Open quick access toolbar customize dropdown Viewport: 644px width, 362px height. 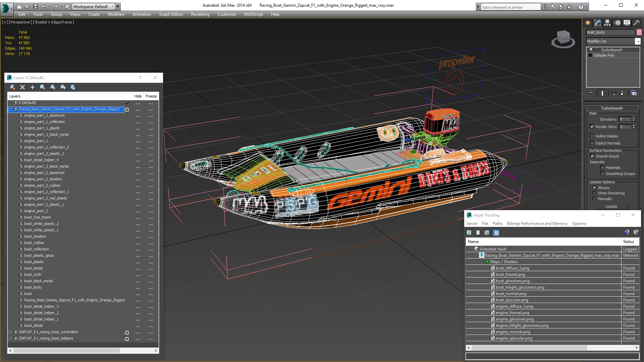[118, 6]
